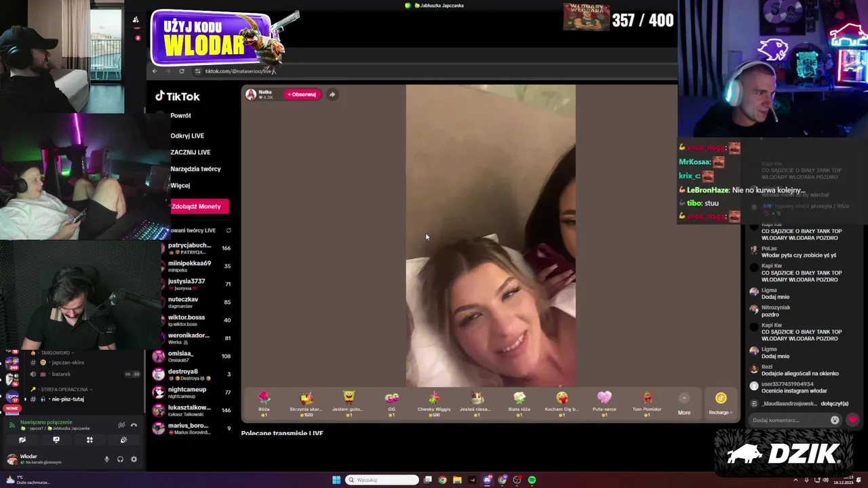This screenshot has width=868, height=488.
Task: Open the TikTok logo home link
Action: click(x=177, y=96)
